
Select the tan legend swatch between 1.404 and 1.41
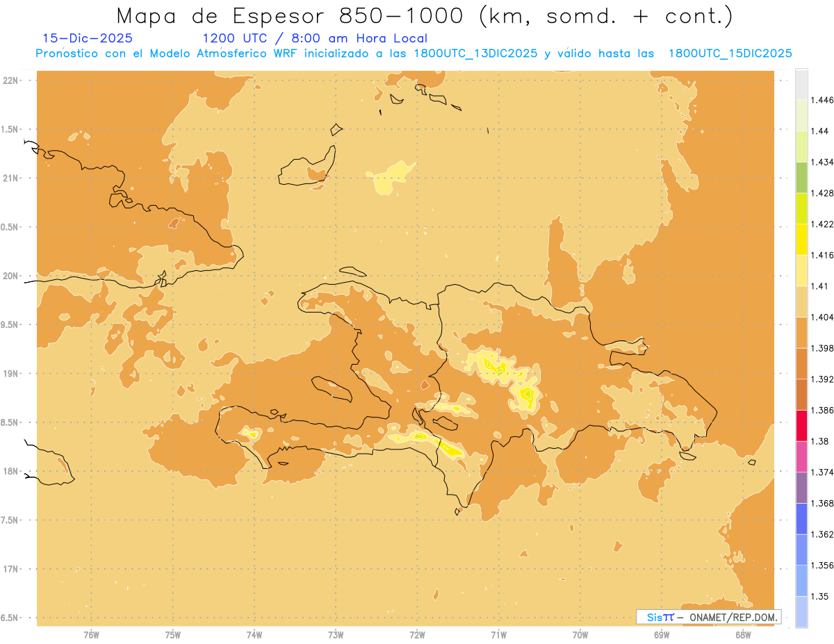[801, 302]
